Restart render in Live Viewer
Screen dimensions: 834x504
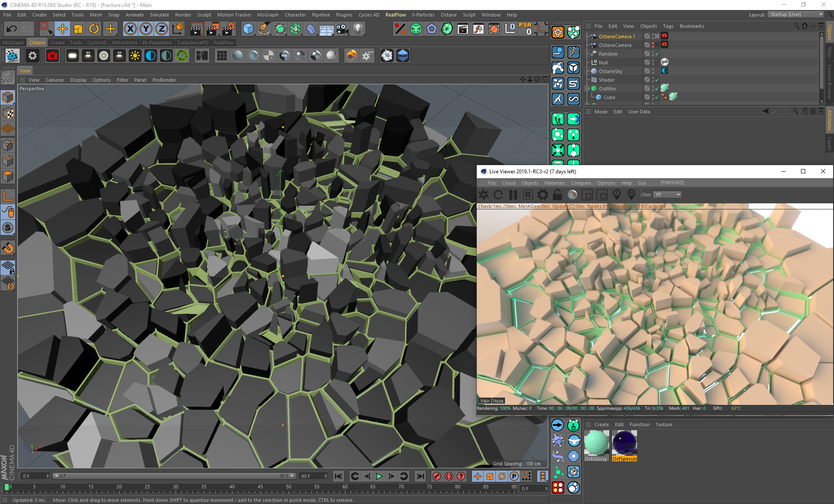pyautogui.click(x=498, y=195)
